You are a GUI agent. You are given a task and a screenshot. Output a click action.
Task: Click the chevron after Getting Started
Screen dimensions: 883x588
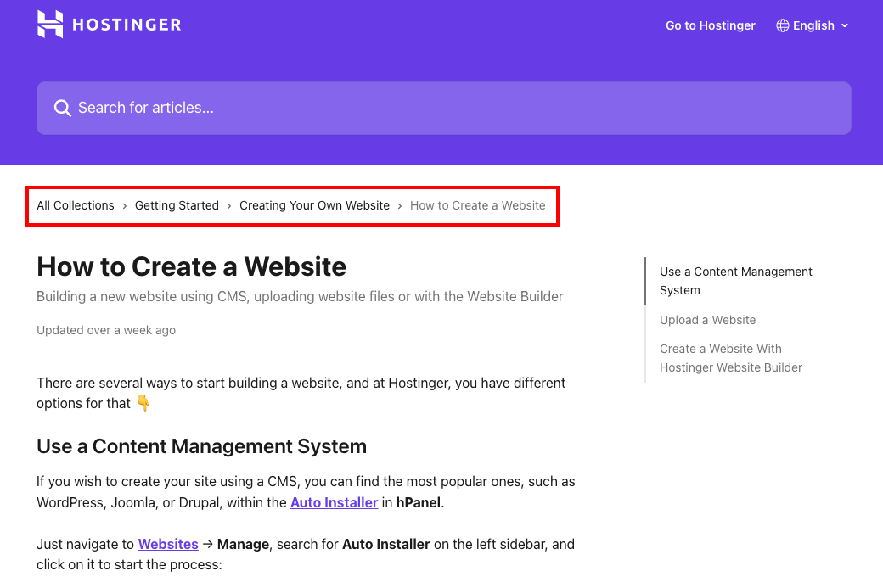[x=229, y=206]
